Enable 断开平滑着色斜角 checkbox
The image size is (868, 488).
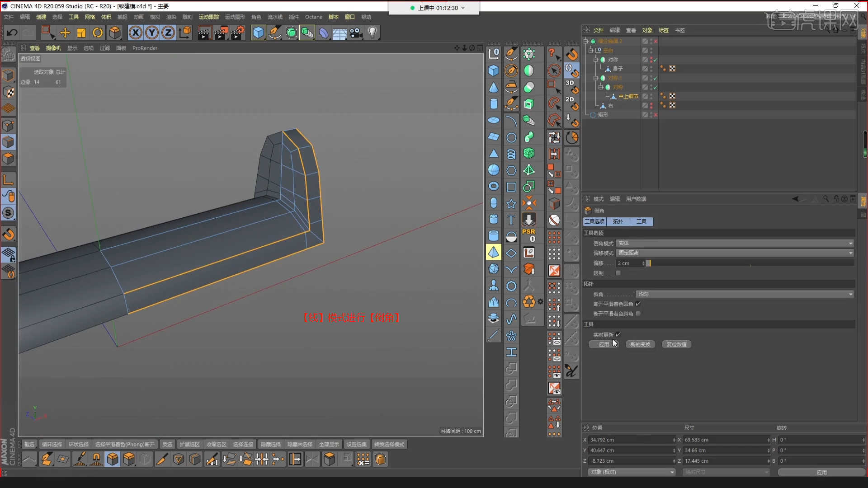click(x=638, y=313)
